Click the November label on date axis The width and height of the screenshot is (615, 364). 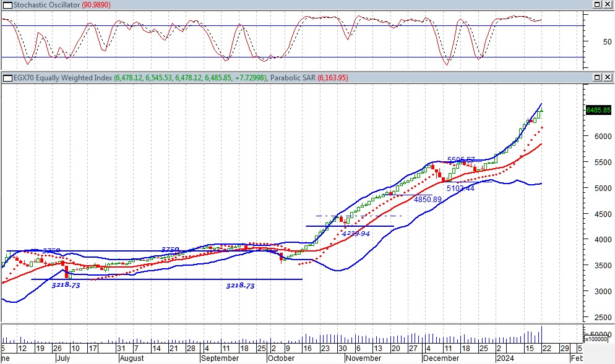pyautogui.click(x=364, y=358)
